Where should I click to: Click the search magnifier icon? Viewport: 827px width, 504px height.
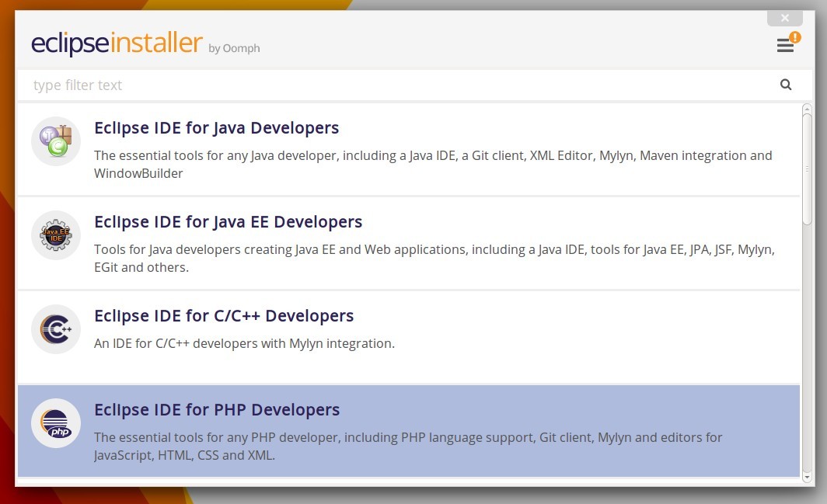click(x=785, y=85)
